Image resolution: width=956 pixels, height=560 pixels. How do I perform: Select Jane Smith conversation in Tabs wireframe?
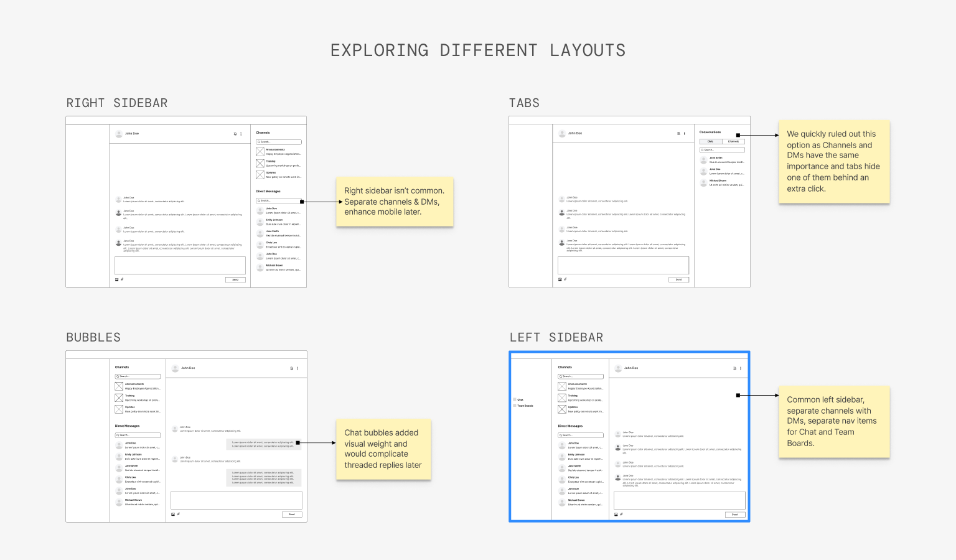point(722,160)
